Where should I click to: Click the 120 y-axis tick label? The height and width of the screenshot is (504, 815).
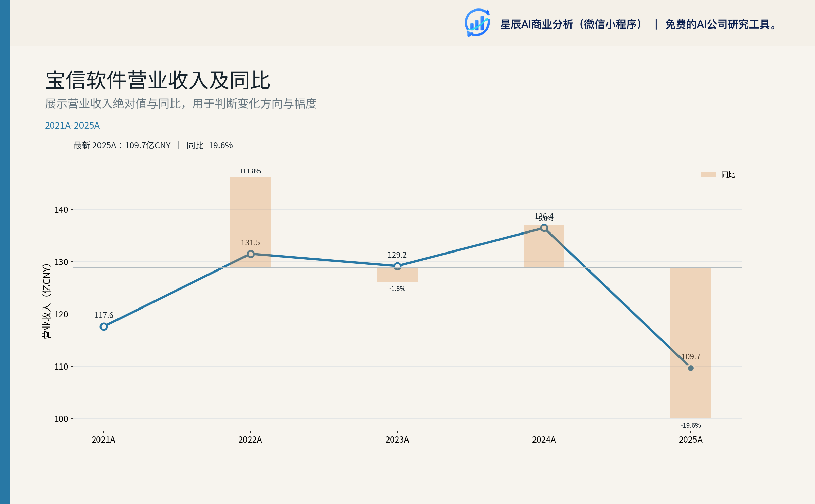61,314
